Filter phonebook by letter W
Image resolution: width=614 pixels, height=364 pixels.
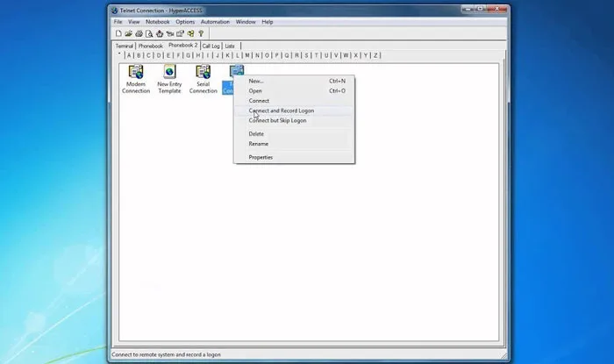[346, 55]
